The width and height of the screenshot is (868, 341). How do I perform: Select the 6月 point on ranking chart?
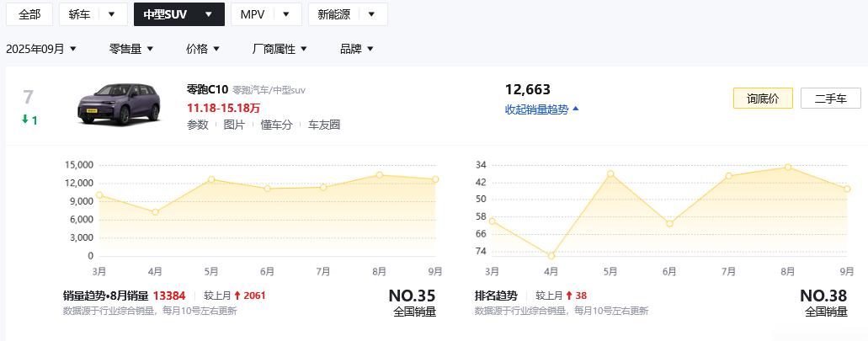coord(670,224)
